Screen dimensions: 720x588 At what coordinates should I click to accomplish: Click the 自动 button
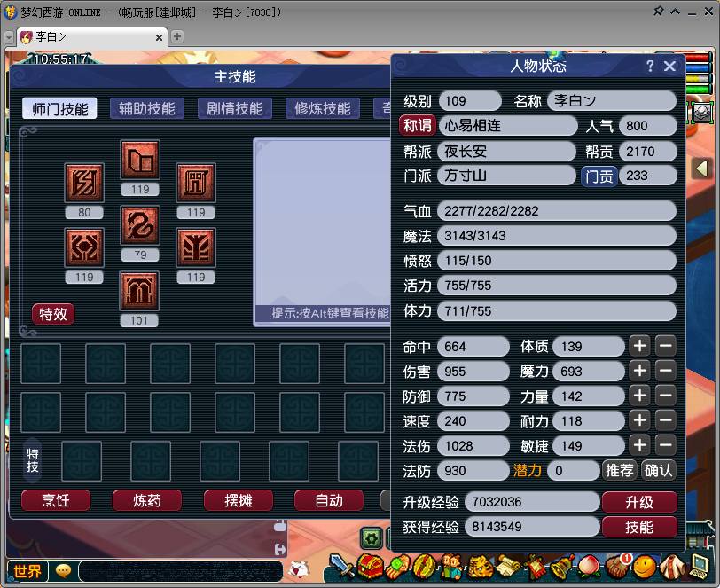pyautogui.click(x=329, y=500)
